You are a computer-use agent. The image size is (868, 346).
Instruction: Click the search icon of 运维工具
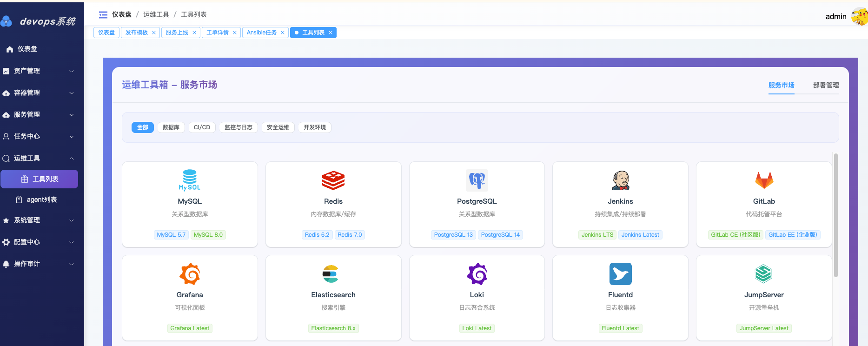6,159
